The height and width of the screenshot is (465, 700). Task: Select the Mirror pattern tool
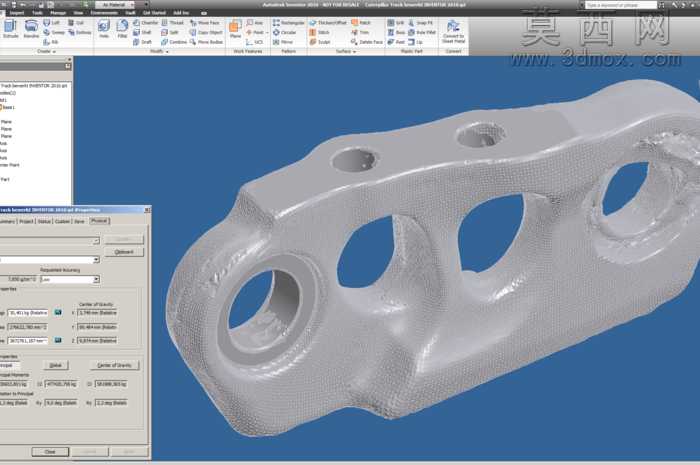tap(283, 42)
